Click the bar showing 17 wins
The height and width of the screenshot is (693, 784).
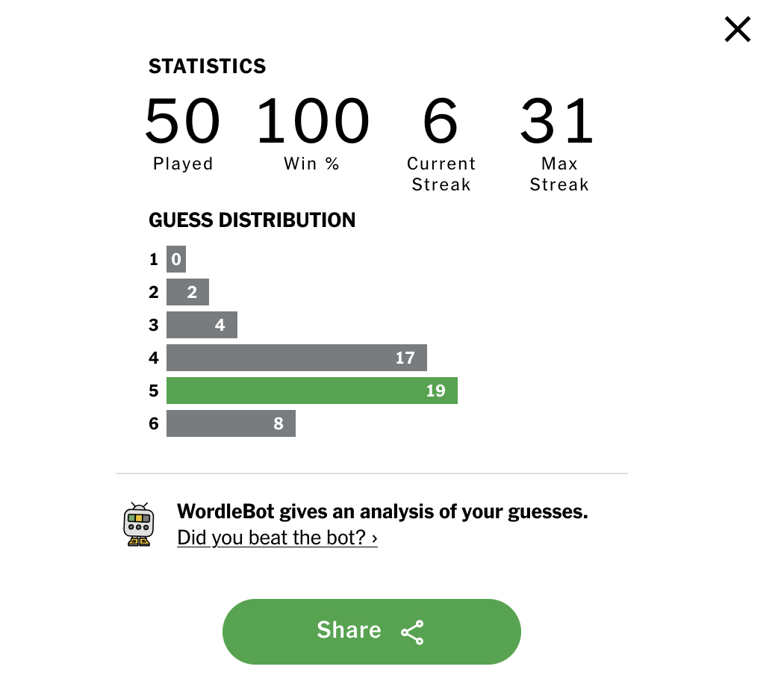[296, 358]
